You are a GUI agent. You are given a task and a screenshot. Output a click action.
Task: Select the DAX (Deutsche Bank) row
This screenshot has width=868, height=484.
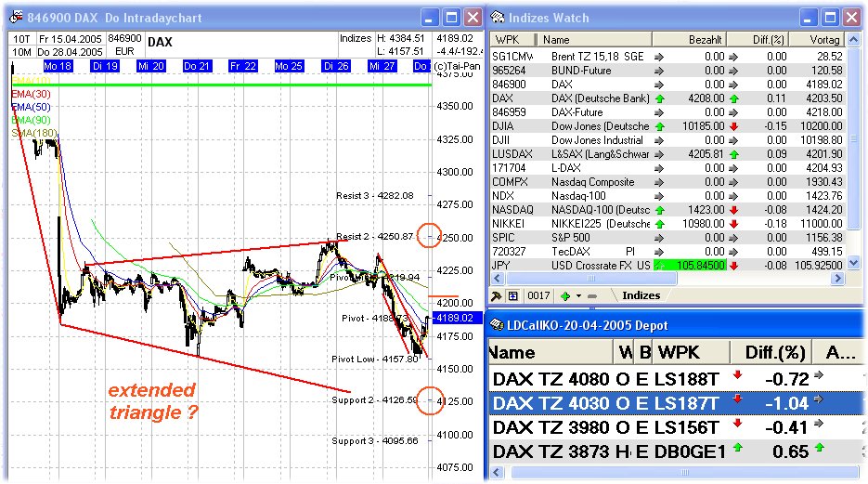667,98
